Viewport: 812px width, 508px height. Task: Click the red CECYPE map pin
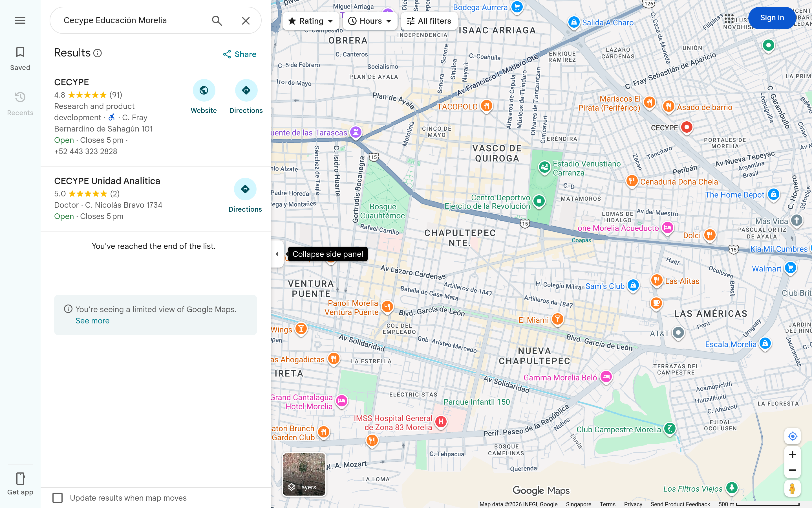click(687, 128)
